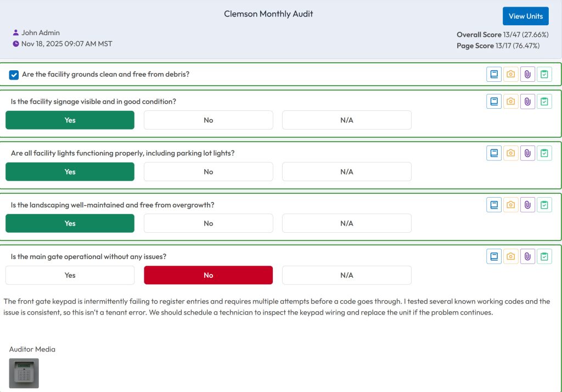Open the book icon for facility lights question

494,153
